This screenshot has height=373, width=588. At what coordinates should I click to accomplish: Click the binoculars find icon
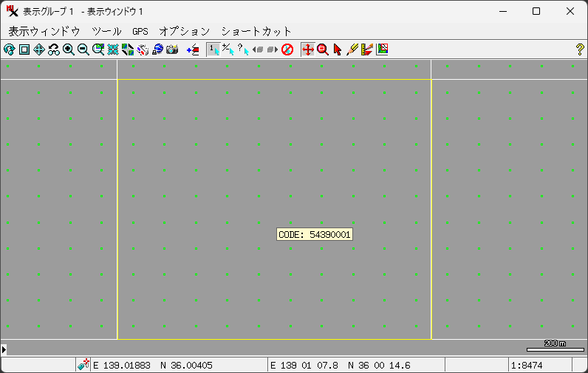coord(54,49)
